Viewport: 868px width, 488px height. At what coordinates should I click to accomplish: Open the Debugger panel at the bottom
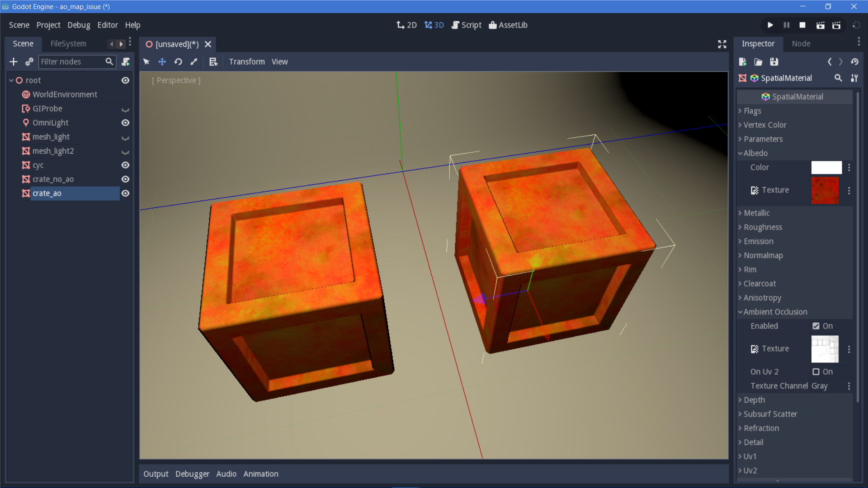click(x=192, y=474)
